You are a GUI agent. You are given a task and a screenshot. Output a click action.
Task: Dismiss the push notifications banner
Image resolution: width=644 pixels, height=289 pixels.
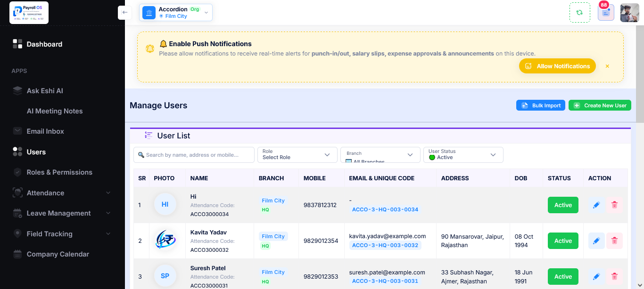[x=607, y=66]
